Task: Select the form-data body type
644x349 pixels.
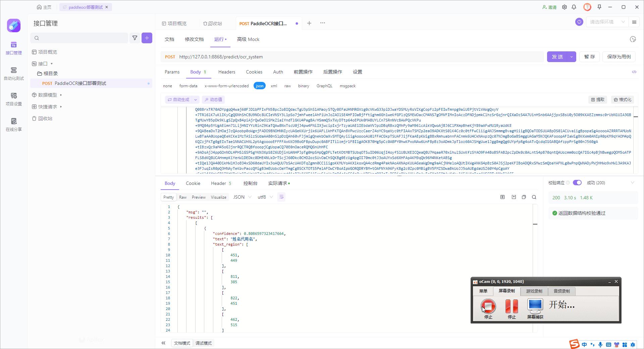Action: [x=188, y=86]
